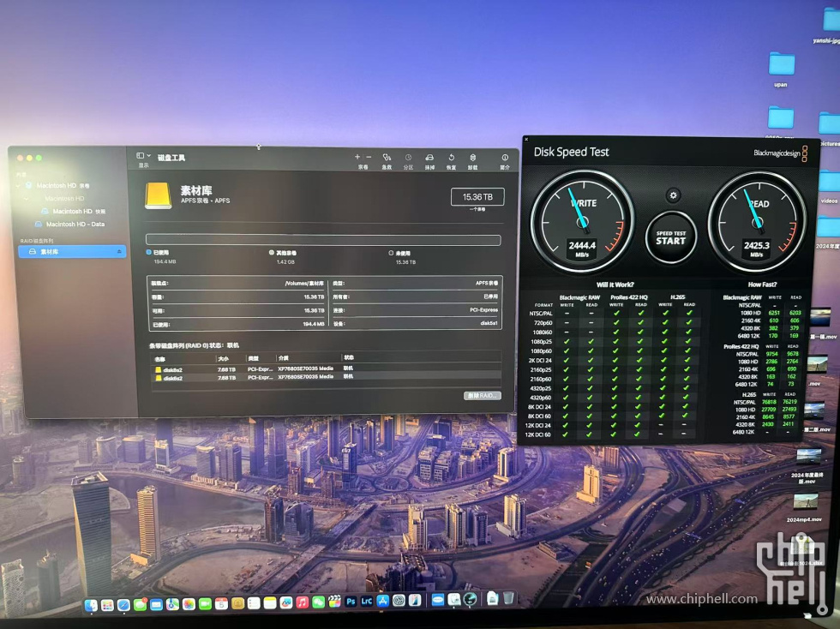The image size is (840, 629).
Task: Click the 素材库 volume title
Action: (x=196, y=190)
